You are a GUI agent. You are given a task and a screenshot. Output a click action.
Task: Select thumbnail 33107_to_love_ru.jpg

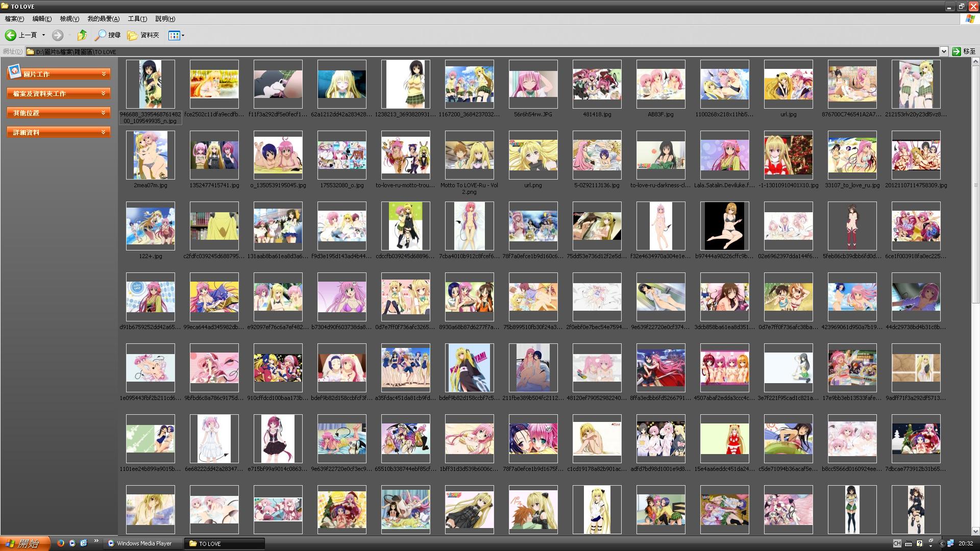point(852,155)
